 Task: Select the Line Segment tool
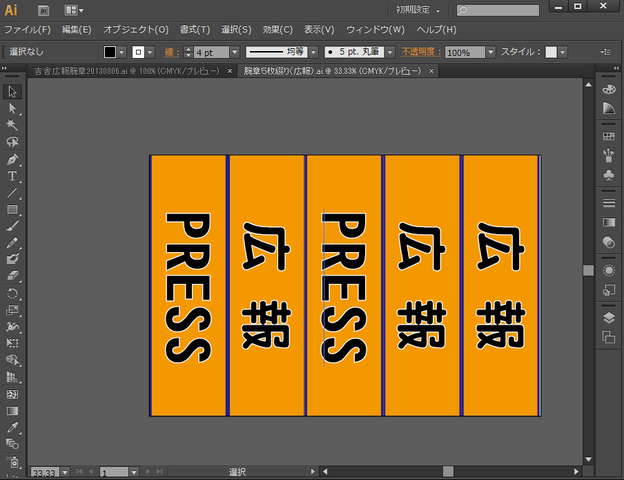(x=12, y=193)
